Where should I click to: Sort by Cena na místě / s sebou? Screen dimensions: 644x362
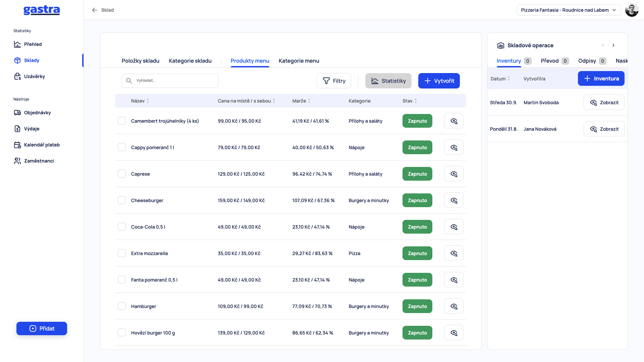pyautogui.click(x=246, y=101)
